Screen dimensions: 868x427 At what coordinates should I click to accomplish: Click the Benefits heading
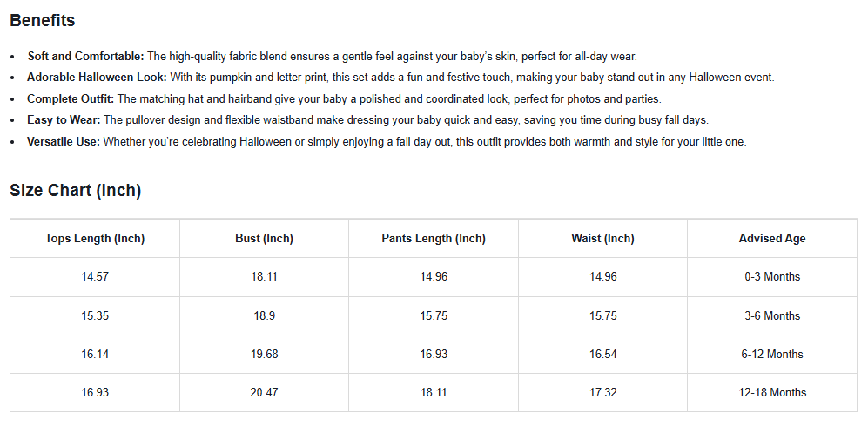tap(43, 20)
